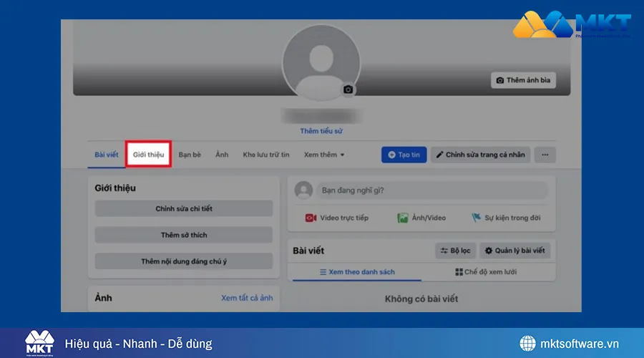Click the small avatar beside post box
This screenshot has height=358, width=644.
[x=303, y=190]
